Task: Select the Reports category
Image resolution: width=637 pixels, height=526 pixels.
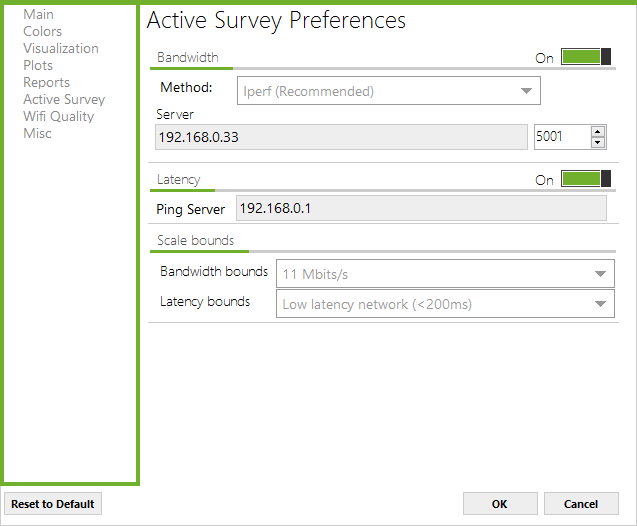Action: [46, 82]
